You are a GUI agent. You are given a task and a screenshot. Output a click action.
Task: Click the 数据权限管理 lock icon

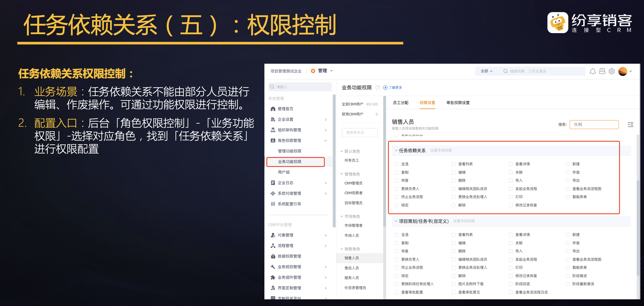click(273, 256)
